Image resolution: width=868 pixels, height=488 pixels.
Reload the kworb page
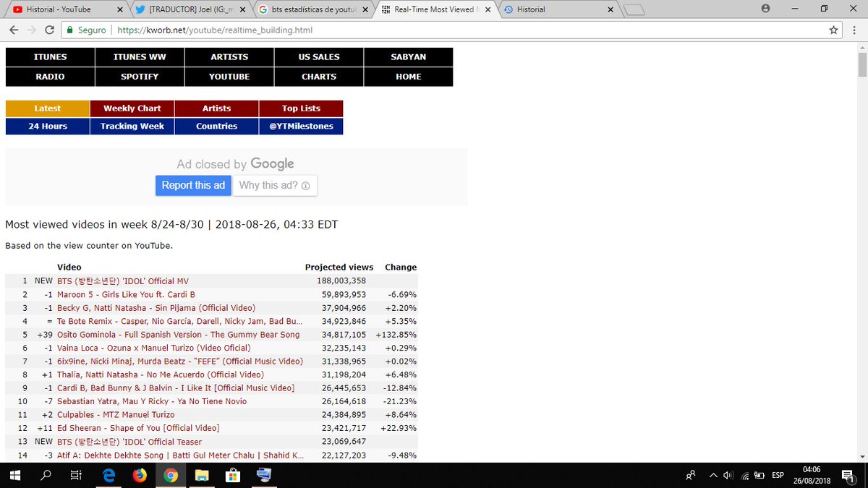tap(49, 30)
